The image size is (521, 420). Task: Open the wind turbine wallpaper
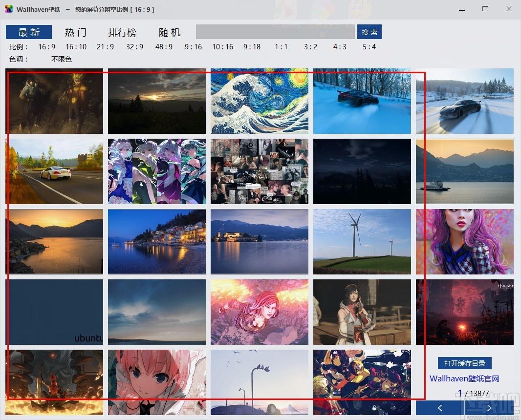pyautogui.click(x=362, y=242)
